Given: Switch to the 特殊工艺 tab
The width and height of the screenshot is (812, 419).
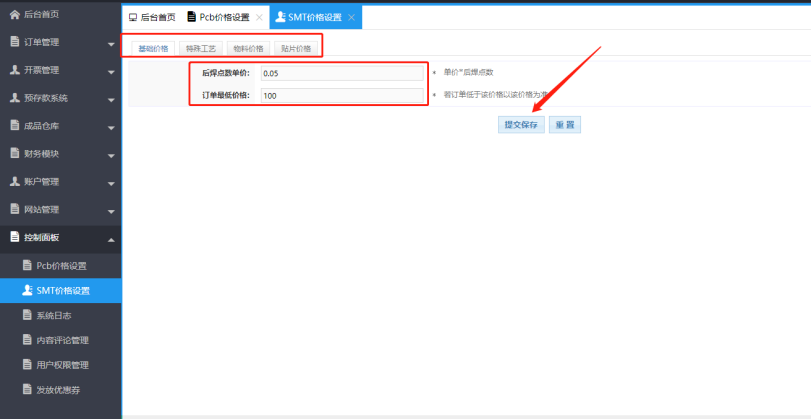Looking at the screenshot, I should [x=200, y=48].
